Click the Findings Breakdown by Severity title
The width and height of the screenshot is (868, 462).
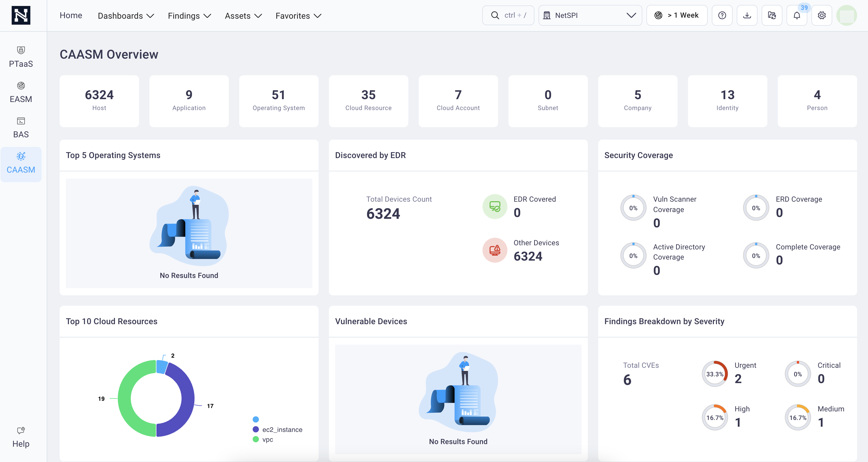tap(664, 321)
